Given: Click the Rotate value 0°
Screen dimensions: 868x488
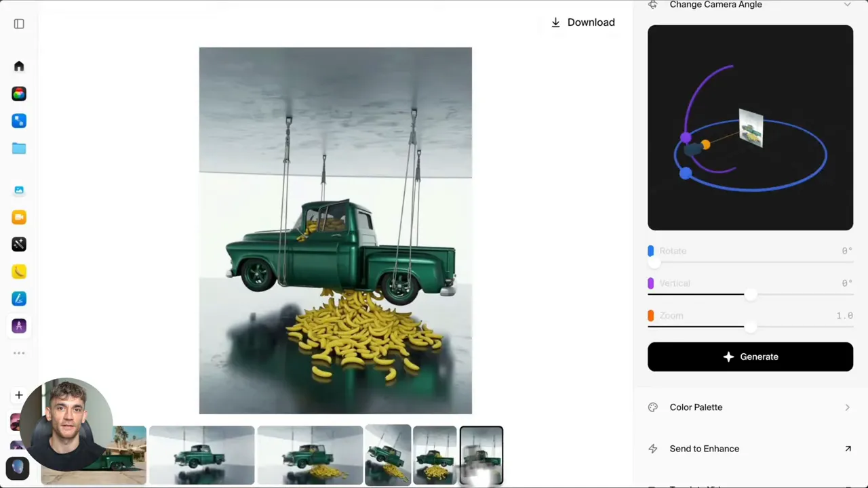Looking at the screenshot, I should pyautogui.click(x=847, y=251).
